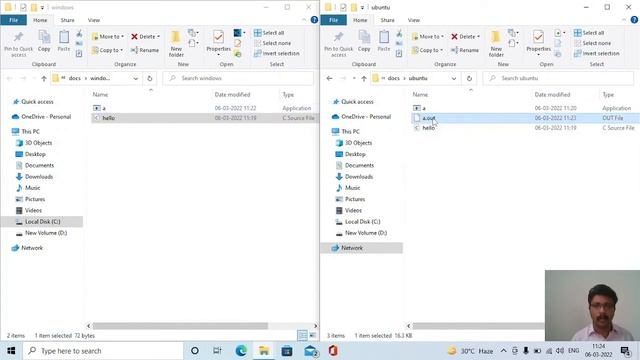640x360 pixels.
Task: Open Task View from taskbar
Action: [218, 351]
